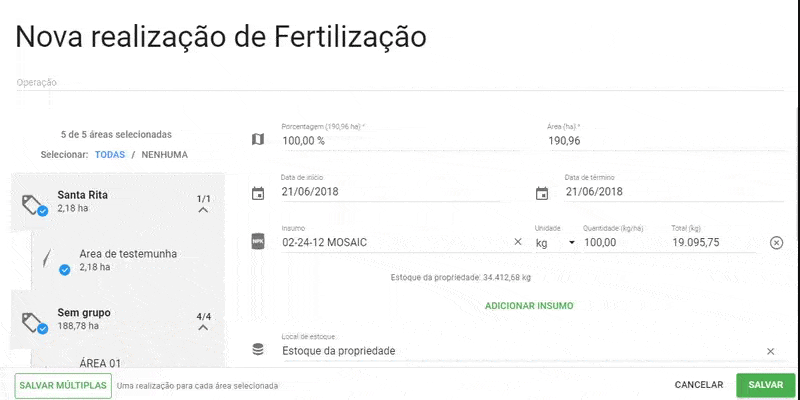Viewport: 800px width, 400px height.
Task: Toggle the Santa Rita group selection
Action: click(36, 206)
